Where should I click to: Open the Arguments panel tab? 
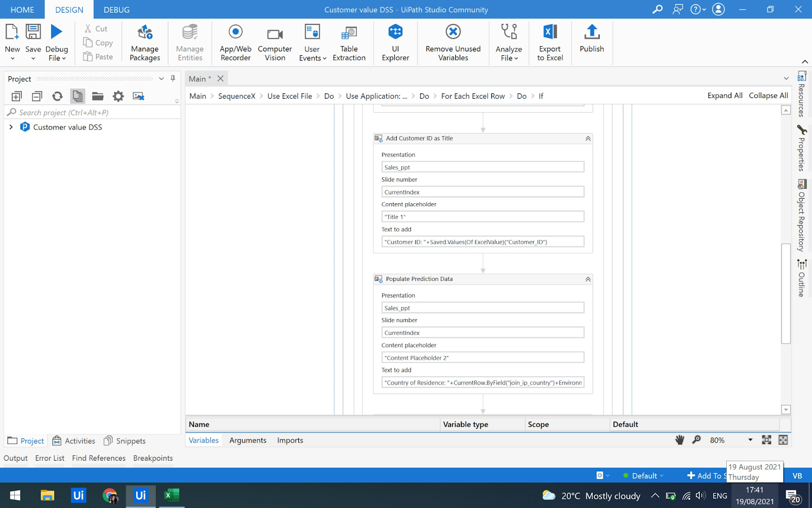coord(248,440)
